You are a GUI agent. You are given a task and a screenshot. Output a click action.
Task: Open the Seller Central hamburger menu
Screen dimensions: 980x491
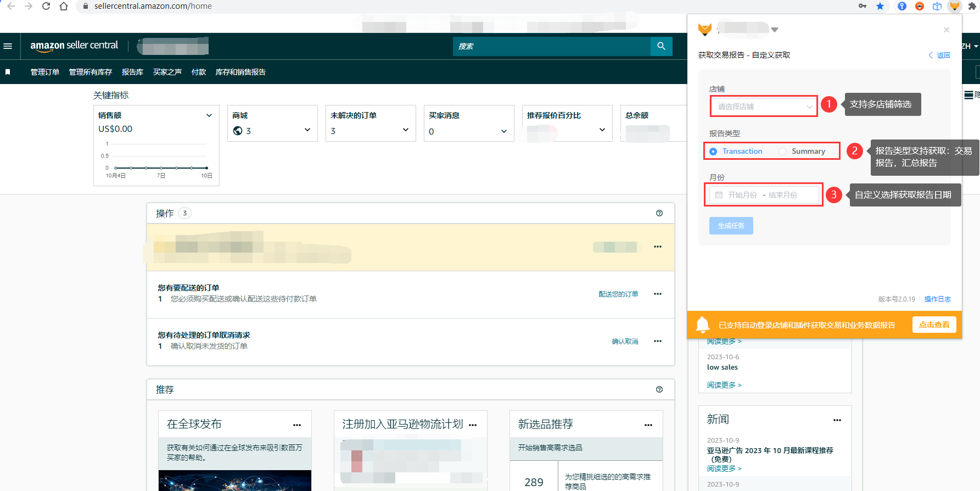(x=8, y=46)
